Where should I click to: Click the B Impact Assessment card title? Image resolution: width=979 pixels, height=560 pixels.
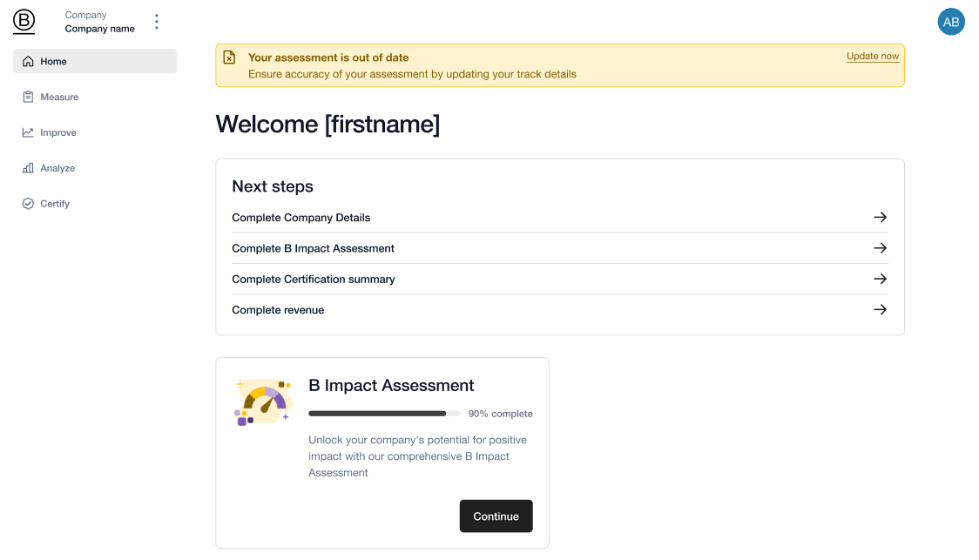pos(391,385)
